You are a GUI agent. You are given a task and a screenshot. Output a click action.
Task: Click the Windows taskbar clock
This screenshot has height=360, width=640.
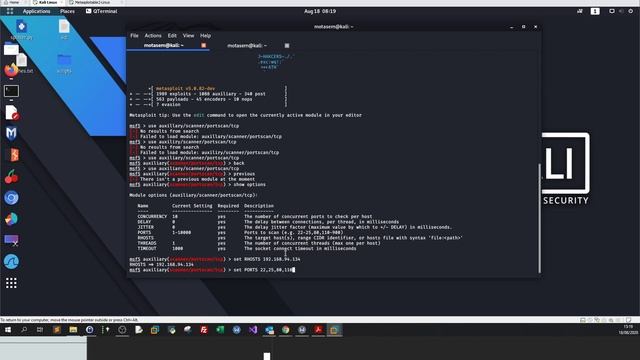[x=628, y=330]
